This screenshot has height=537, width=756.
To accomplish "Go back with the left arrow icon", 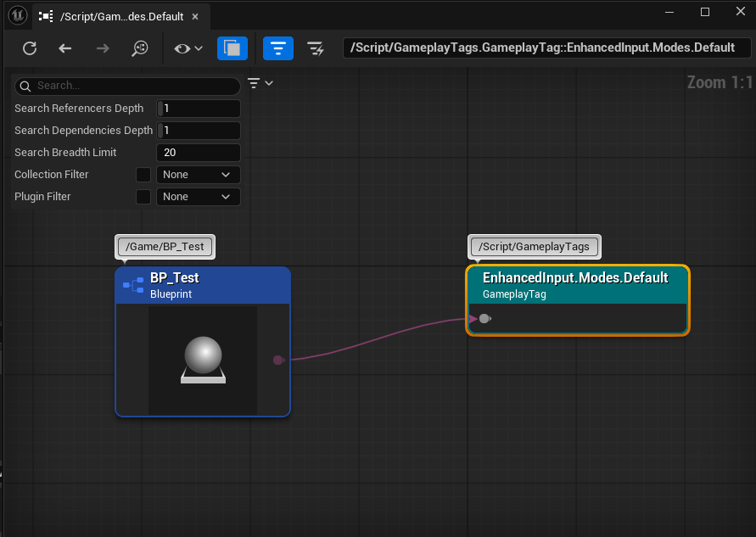I will pos(65,48).
